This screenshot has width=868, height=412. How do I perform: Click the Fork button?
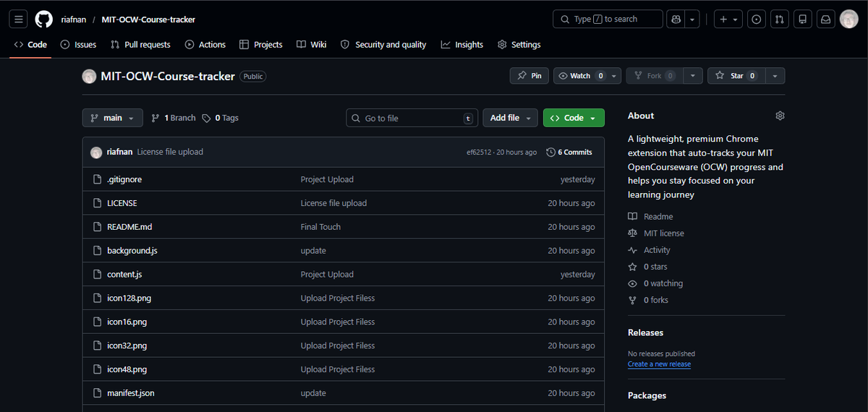click(x=655, y=76)
